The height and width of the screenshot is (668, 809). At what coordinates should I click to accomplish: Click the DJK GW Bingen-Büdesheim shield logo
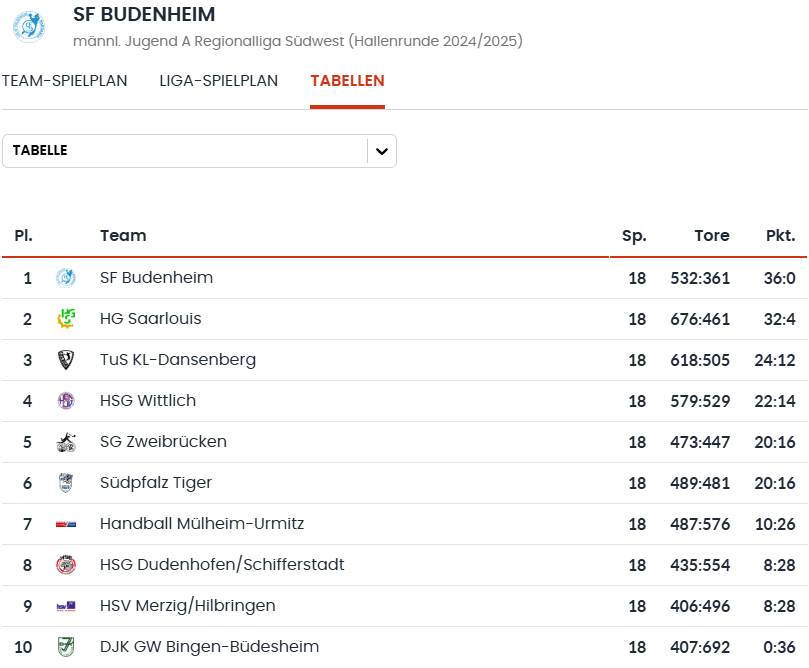[66, 647]
